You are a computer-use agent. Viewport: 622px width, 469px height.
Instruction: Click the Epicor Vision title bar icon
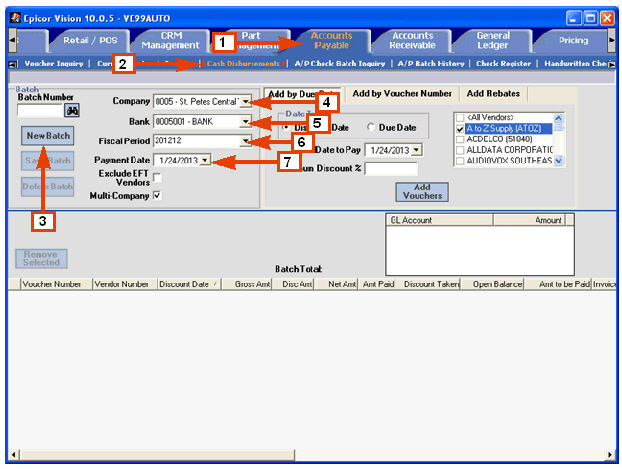15,18
